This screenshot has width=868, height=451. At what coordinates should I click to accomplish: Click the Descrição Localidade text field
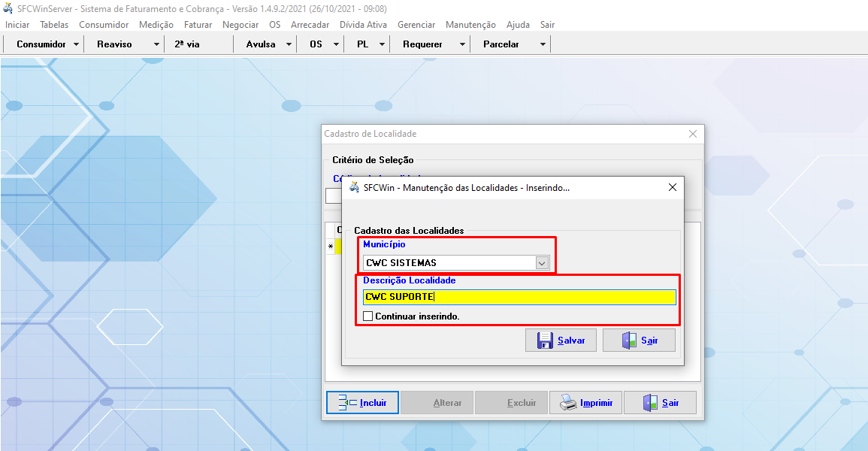pyautogui.click(x=519, y=297)
